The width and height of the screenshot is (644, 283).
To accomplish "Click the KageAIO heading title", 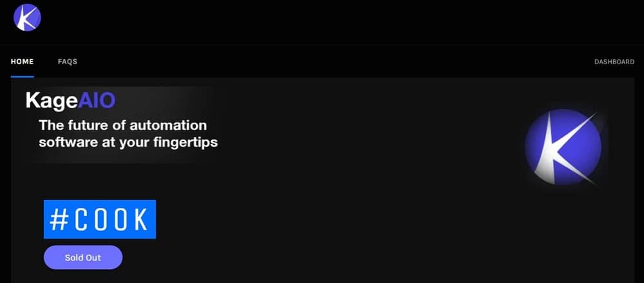I will point(70,100).
